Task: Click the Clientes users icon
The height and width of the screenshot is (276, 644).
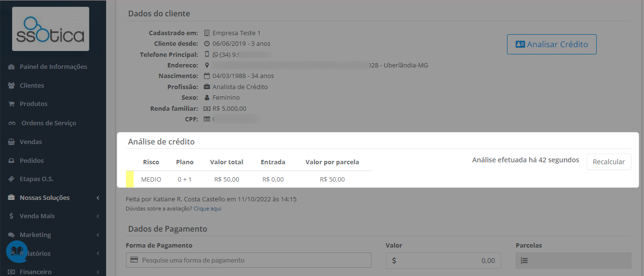Action: coord(12,85)
